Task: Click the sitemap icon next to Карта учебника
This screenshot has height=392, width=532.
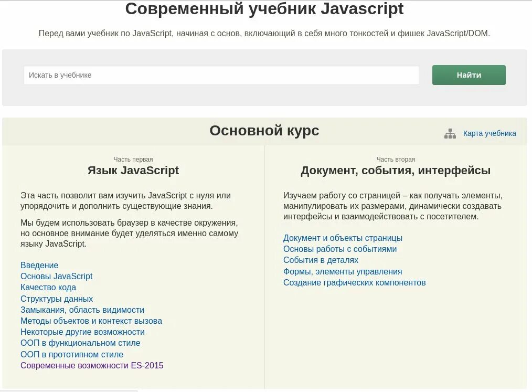Action: coord(450,133)
